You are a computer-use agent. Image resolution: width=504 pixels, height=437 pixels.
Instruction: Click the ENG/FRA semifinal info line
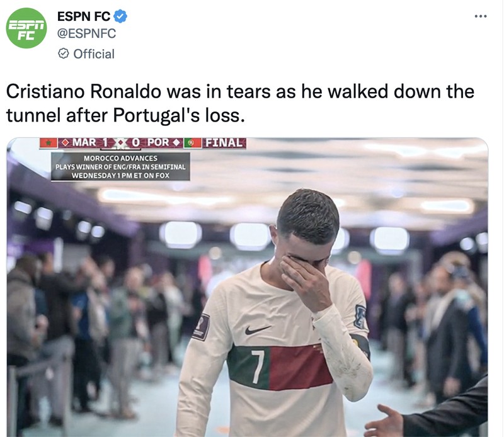coord(120,166)
